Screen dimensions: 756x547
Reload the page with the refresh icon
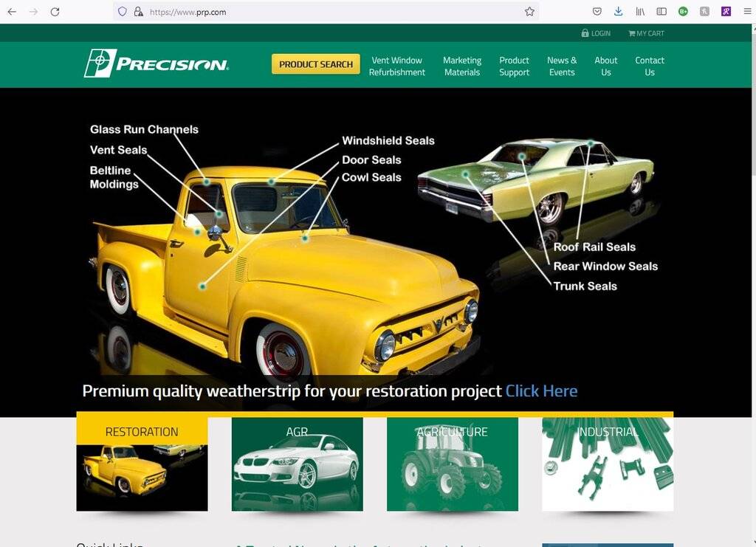55,12
